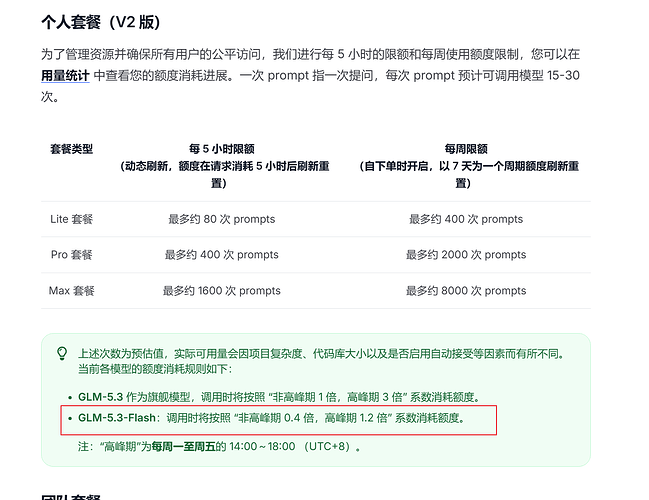
Task: Click the Lite 套餐 row label
Action: (72, 219)
